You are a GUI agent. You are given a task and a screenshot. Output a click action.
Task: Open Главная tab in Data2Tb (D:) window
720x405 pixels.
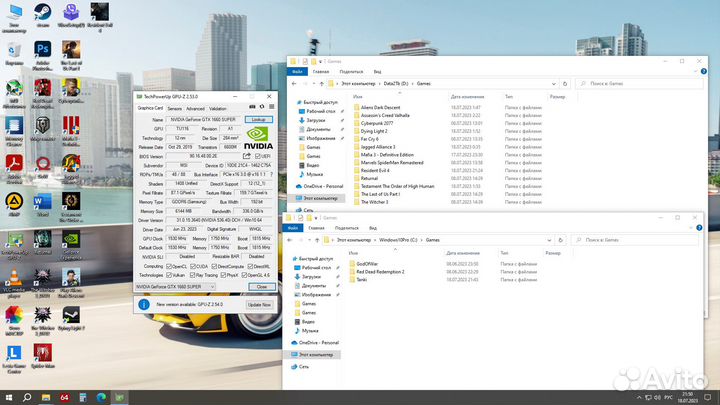pos(321,72)
